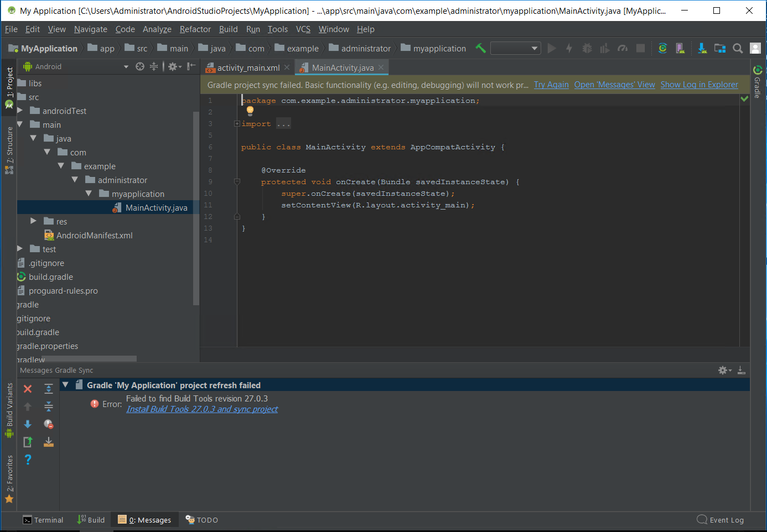
Task: Toggle the TODO tool window button
Action: pos(202,520)
